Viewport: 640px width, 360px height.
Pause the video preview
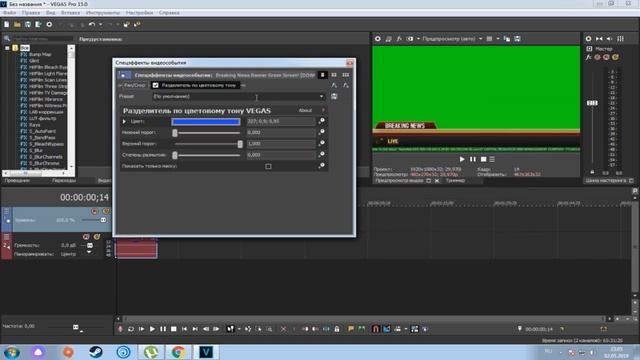coord(473,159)
